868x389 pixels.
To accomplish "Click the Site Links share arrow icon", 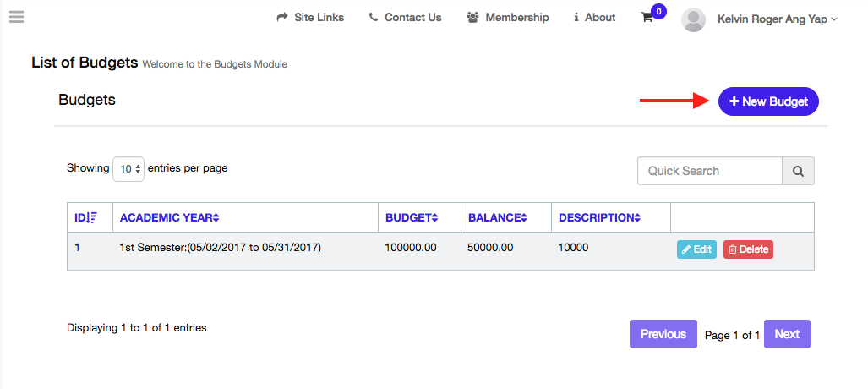I will [282, 18].
